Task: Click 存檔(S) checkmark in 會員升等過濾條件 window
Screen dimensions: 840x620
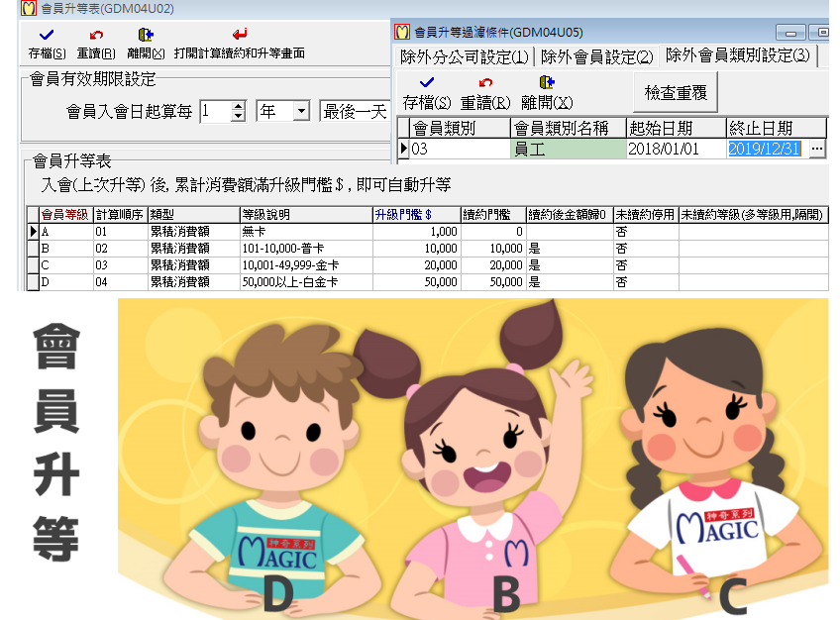Action: (427, 82)
